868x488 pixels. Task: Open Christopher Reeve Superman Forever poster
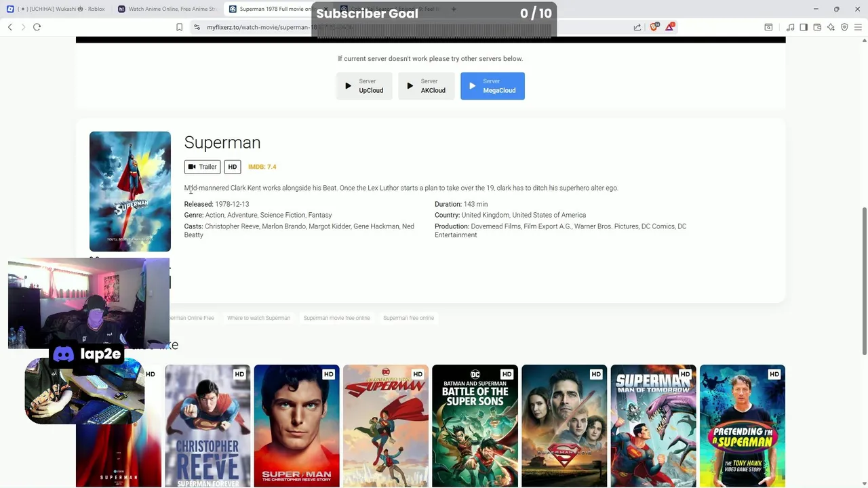tap(208, 426)
